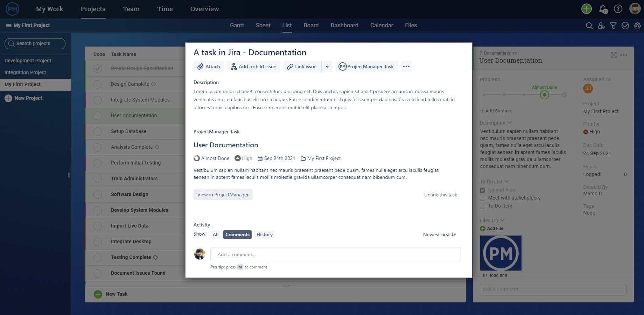Click the green add plus icon in header

pyautogui.click(x=587, y=9)
